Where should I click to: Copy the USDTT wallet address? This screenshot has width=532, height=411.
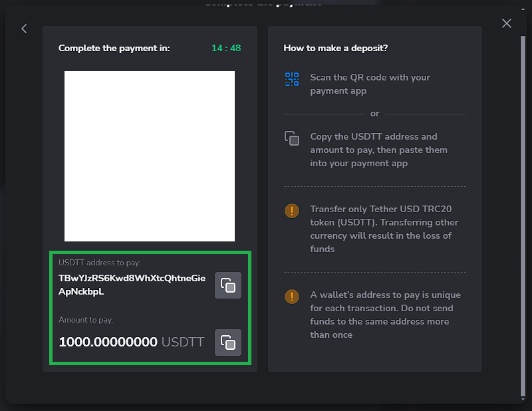pos(227,285)
